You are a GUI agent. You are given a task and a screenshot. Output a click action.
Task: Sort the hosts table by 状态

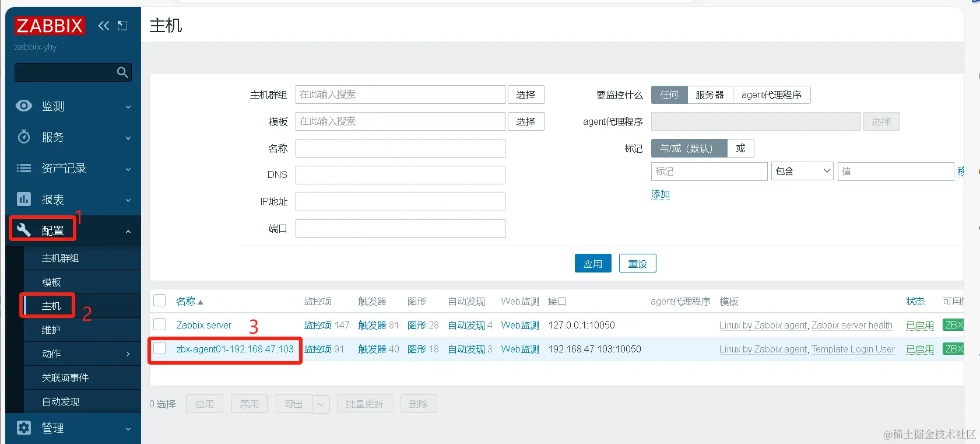tap(915, 301)
